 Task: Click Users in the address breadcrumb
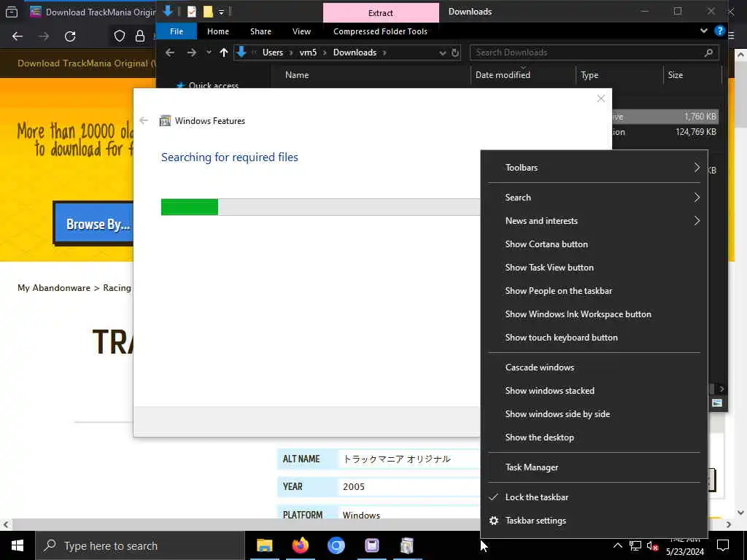(x=273, y=52)
